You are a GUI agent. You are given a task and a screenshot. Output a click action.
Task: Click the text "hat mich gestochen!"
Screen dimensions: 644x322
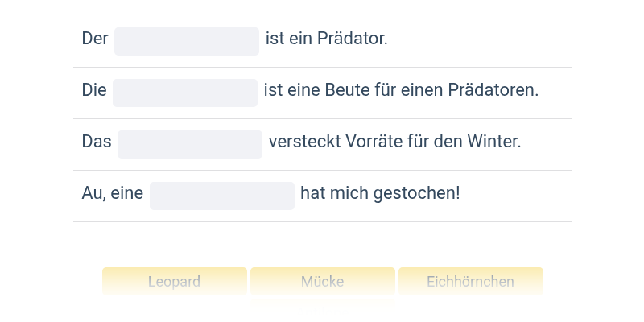(380, 193)
